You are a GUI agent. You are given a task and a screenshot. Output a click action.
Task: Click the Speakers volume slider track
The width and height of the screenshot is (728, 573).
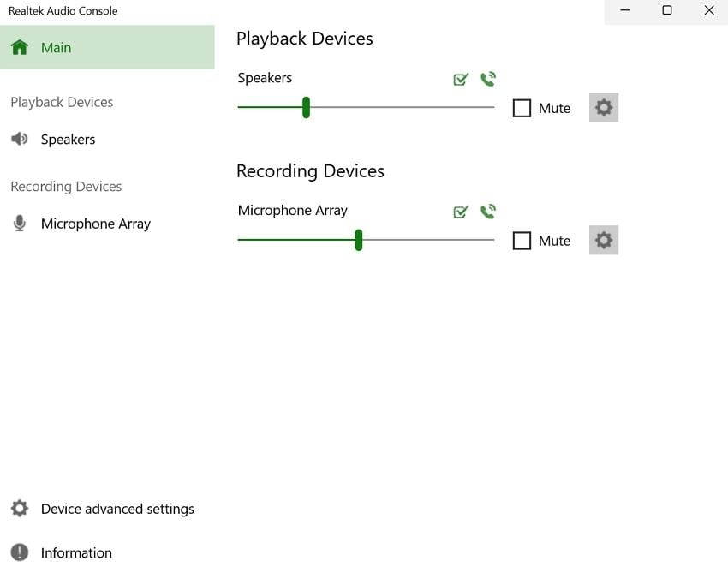pos(366,107)
